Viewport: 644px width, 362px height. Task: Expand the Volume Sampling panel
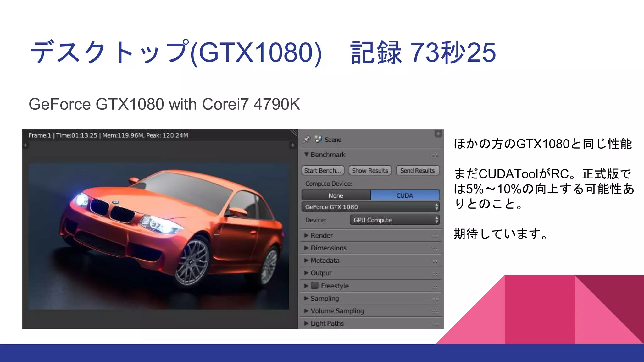coord(306,311)
